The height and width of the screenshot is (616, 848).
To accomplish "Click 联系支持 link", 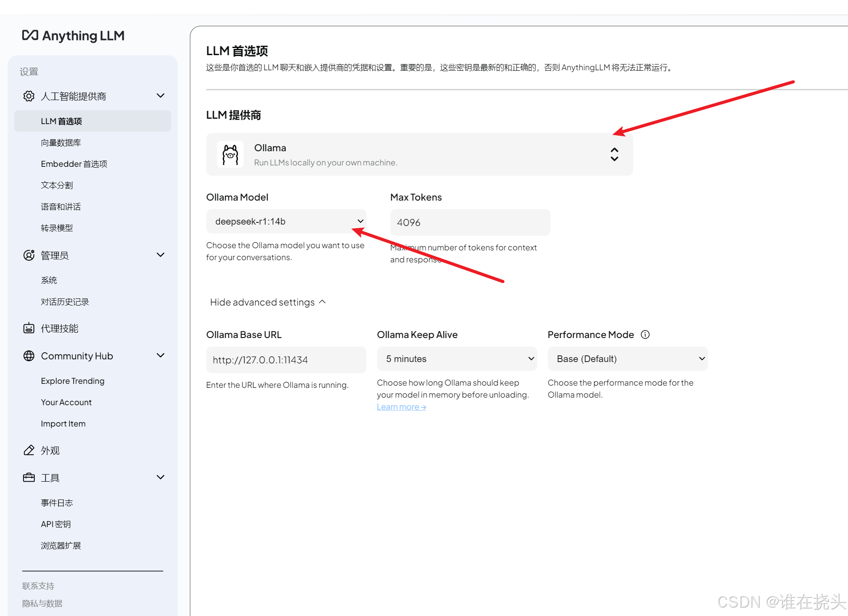I will (38, 586).
